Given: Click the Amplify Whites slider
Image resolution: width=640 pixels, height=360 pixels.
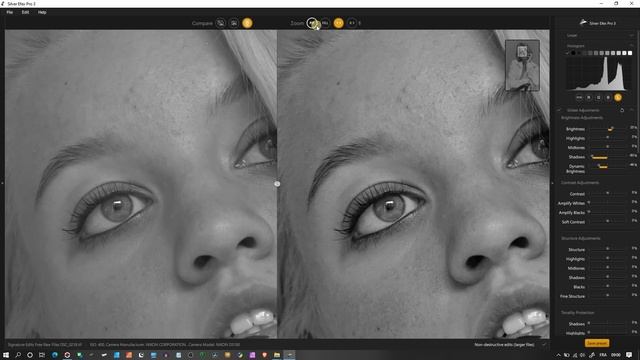Looking at the screenshot, I should (x=608, y=203).
